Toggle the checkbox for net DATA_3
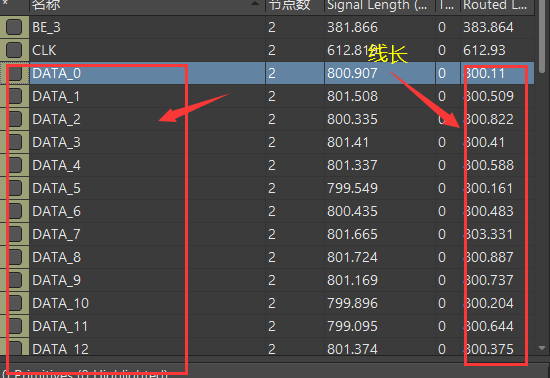The image size is (550, 378). 14,142
